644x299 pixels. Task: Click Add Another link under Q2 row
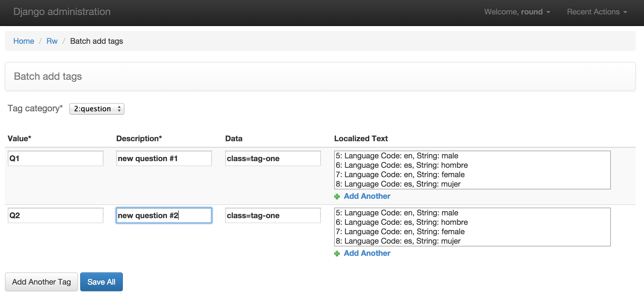367,253
